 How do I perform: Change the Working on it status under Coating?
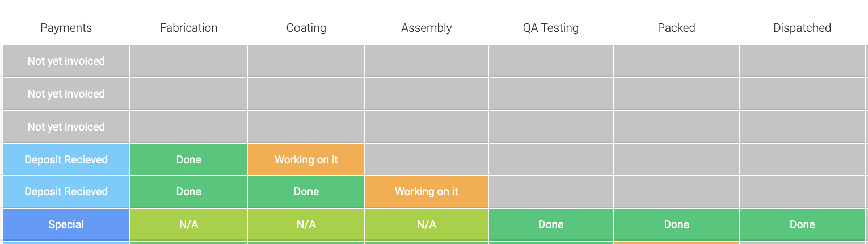306,159
